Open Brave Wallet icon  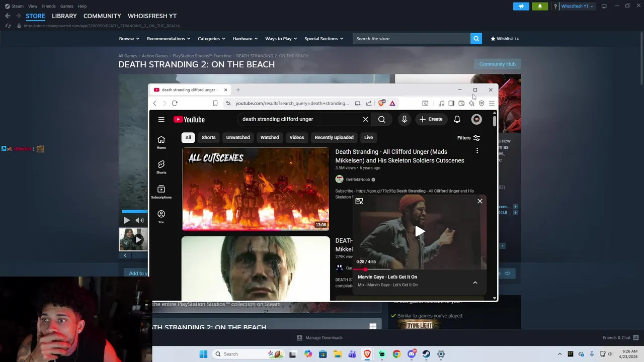point(461,103)
